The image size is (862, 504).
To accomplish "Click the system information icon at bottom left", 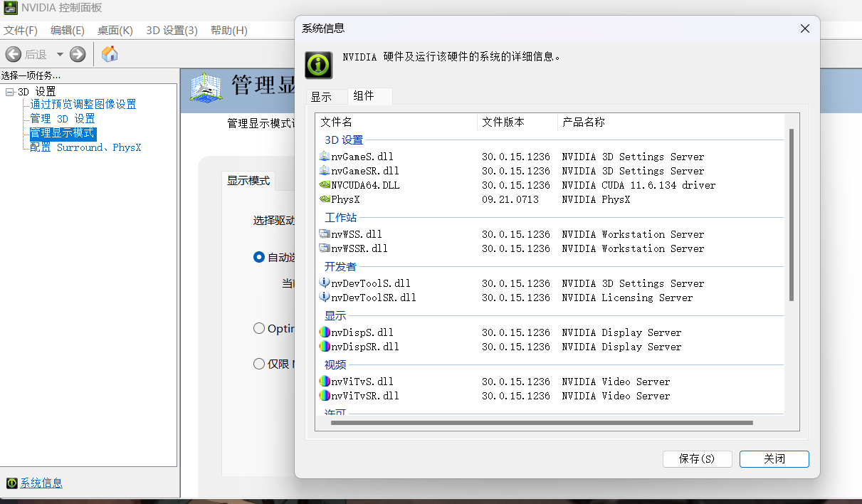I will point(11,483).
